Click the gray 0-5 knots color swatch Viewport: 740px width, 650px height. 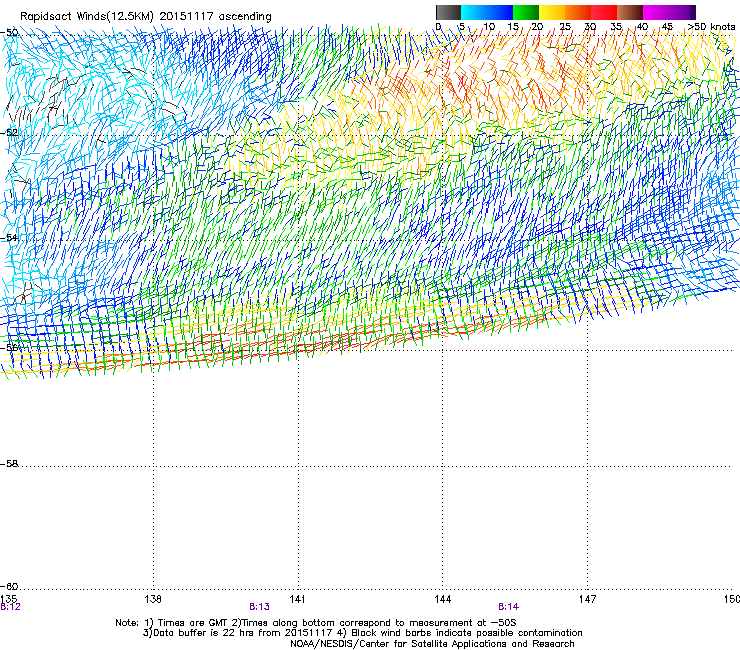coord(448,12)
